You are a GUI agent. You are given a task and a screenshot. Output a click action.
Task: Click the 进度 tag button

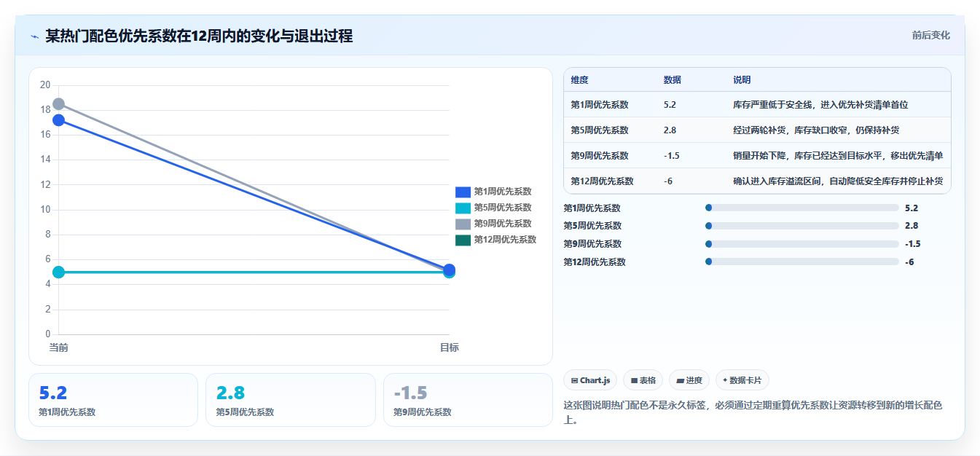[x=689, y=380]
